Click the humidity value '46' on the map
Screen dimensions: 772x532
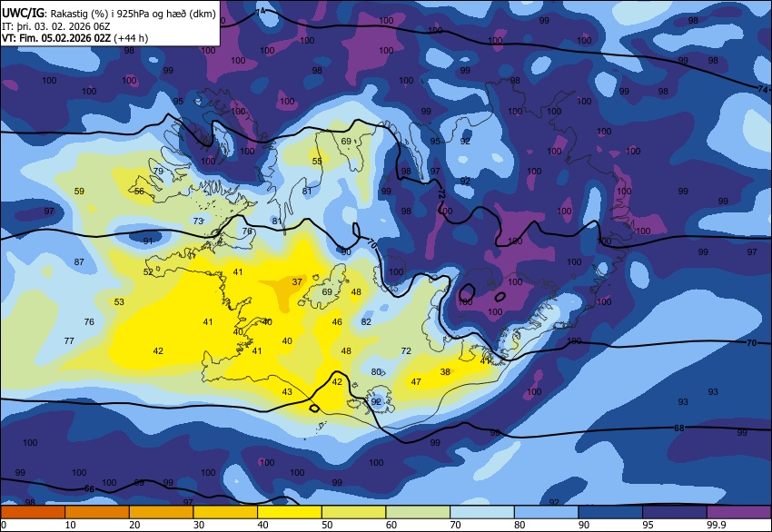pos(337,322)
